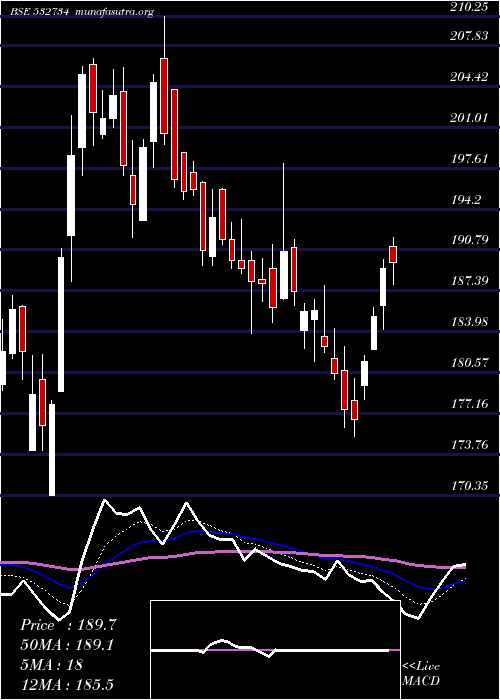Select the 197.61 price axis label

[468, 159]
